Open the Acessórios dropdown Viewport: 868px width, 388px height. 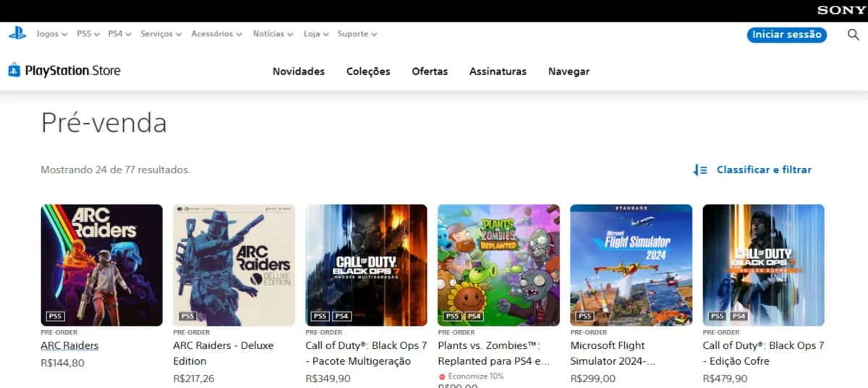click(x=217, y=34)
